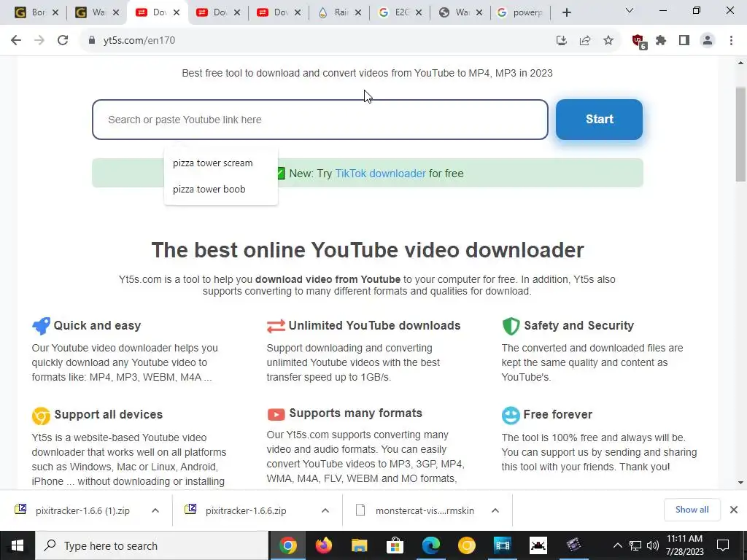Screen dimensions: 747x560
Task: Open the Extensions puzzle icon
Action: 661,41
